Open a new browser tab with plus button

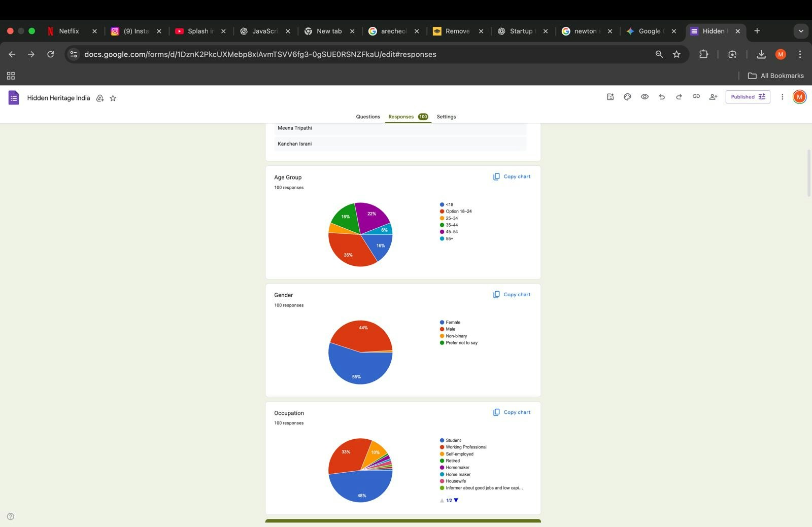[x=757, y=31]
